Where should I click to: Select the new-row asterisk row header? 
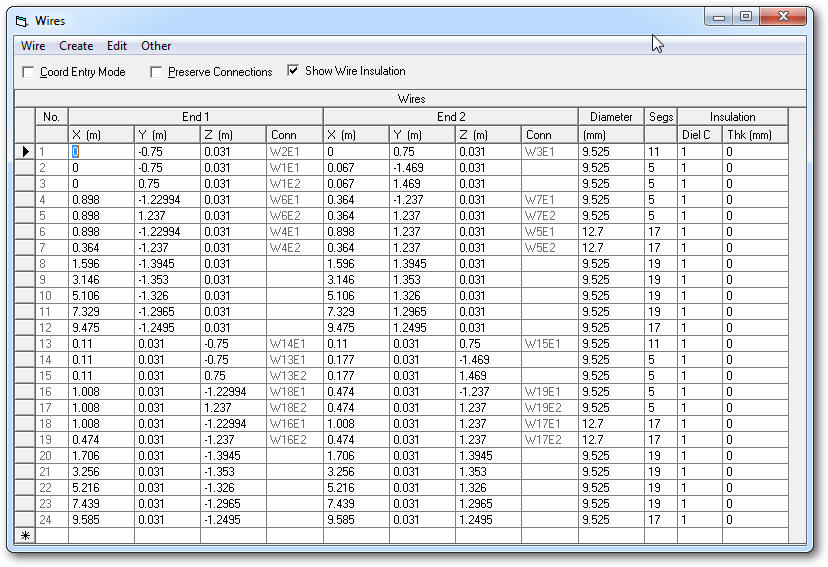pyautogui.click(x=25, y=536)
